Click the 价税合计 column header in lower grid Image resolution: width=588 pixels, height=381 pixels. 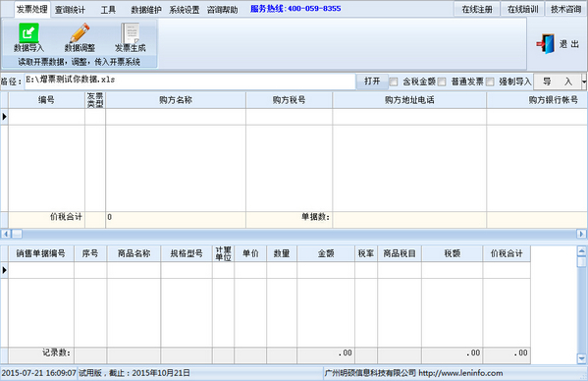click(x=507, y=253)
